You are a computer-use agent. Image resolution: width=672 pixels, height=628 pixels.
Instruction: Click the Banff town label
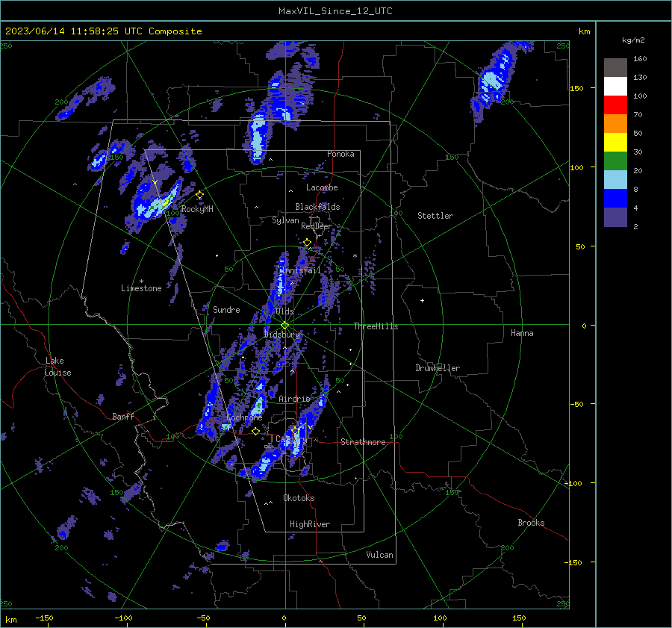123,416
